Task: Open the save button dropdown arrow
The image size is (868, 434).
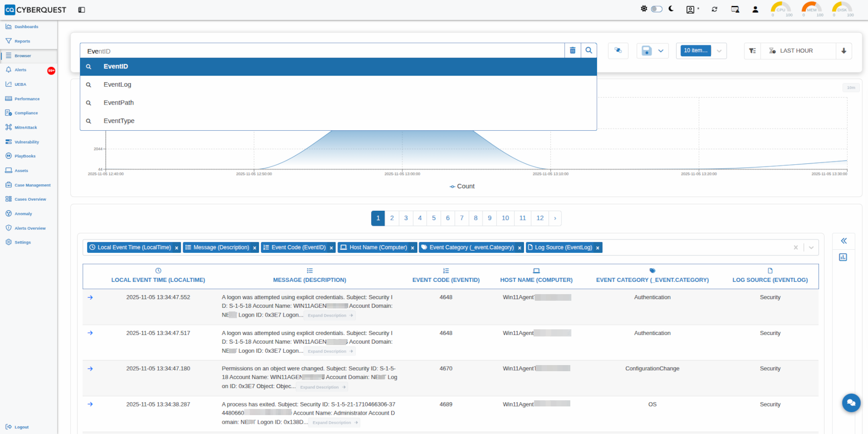Action: click(x=661, y=51)
